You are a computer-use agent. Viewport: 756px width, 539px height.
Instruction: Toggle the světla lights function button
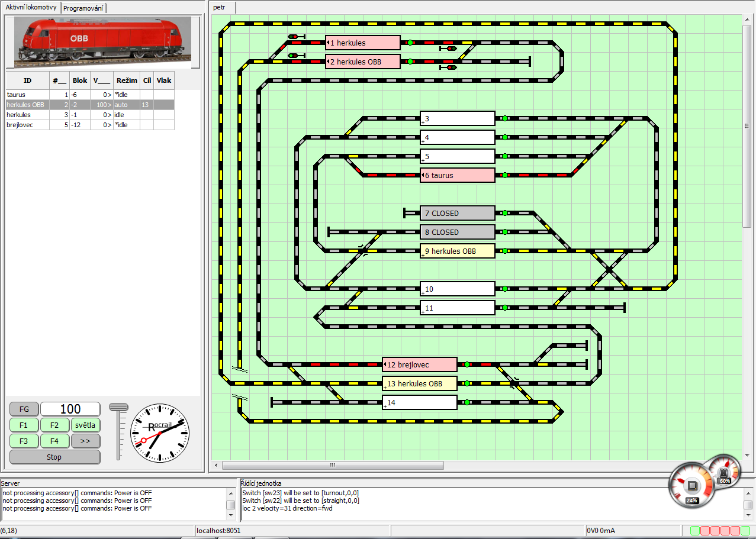coord(85,425)
